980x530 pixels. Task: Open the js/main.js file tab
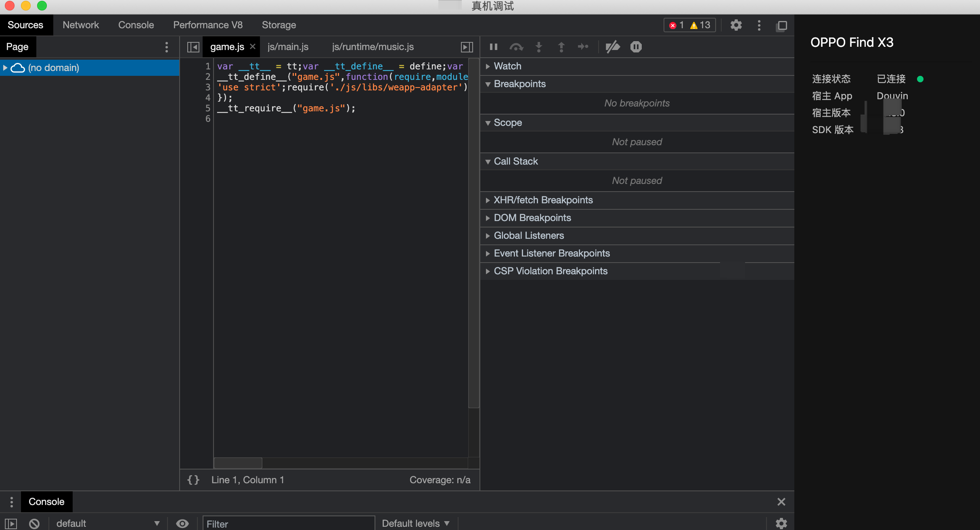point(288,47)
